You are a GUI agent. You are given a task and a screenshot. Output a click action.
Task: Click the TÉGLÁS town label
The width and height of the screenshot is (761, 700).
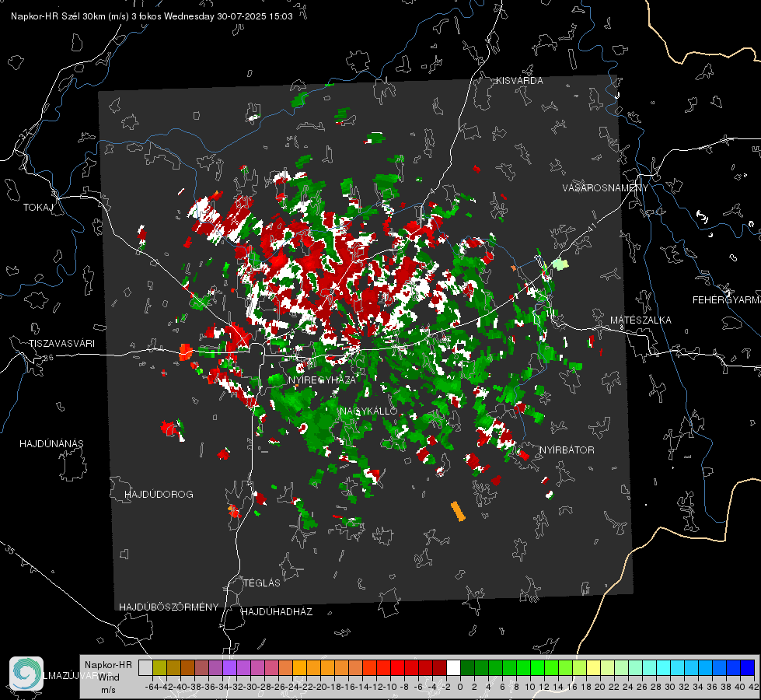(262, 583)
